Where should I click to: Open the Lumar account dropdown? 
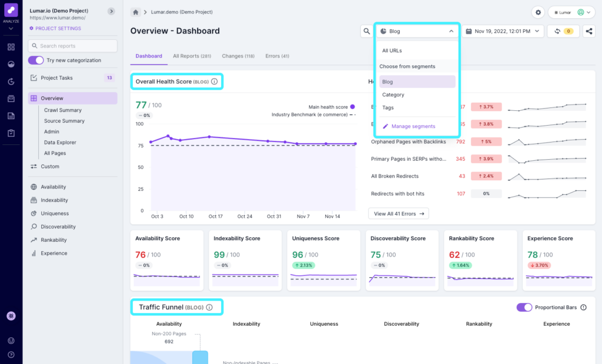[571, 12]
